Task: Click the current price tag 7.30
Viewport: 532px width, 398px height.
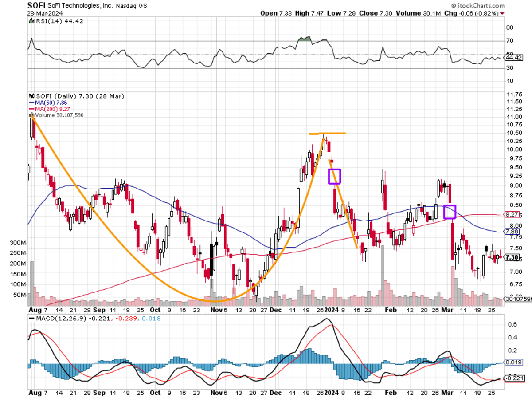Action: (x=512, y=257)
